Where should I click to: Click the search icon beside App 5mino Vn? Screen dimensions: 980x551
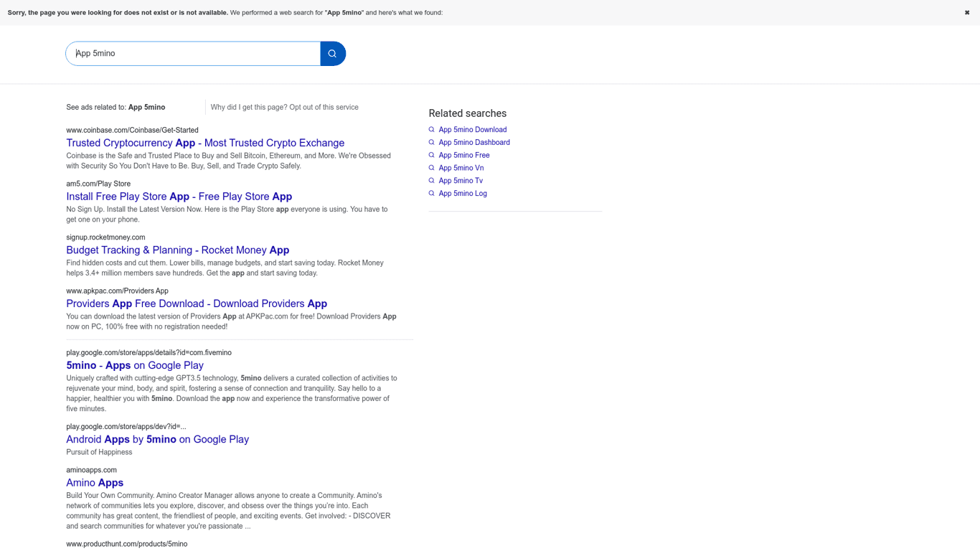click(431, 168)
